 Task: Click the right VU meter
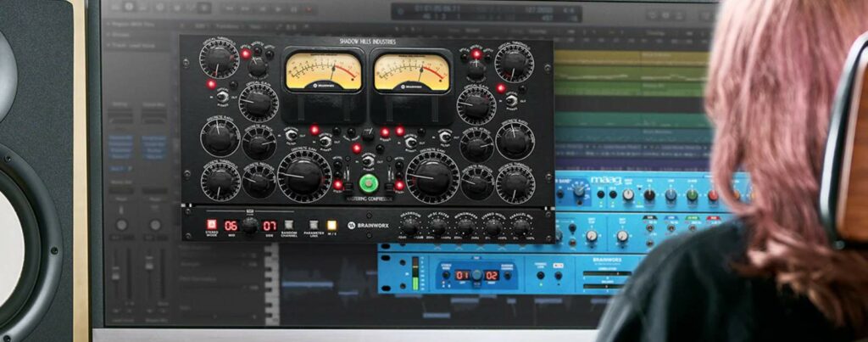412,72
